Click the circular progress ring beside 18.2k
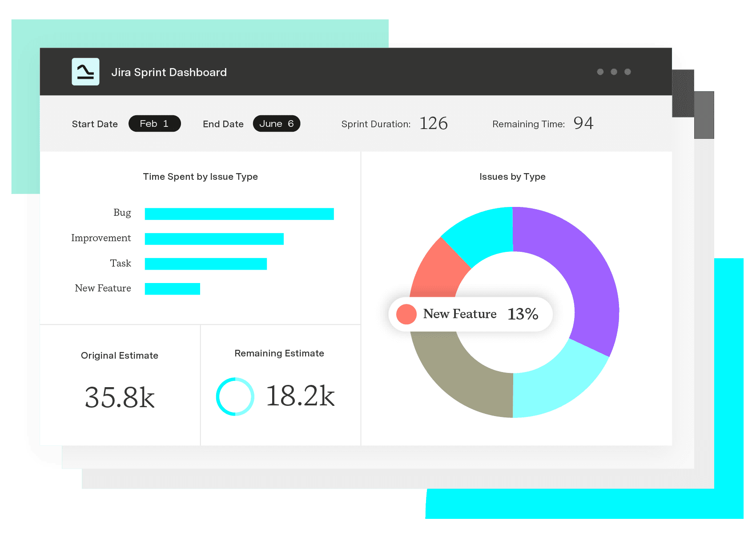This screenshot has width=756, height=534. [235, 396]
